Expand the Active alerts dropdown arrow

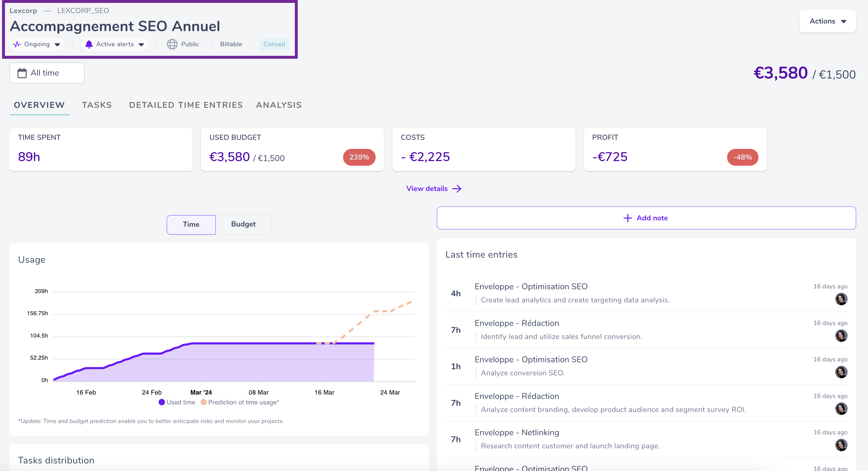click(141, 44)
